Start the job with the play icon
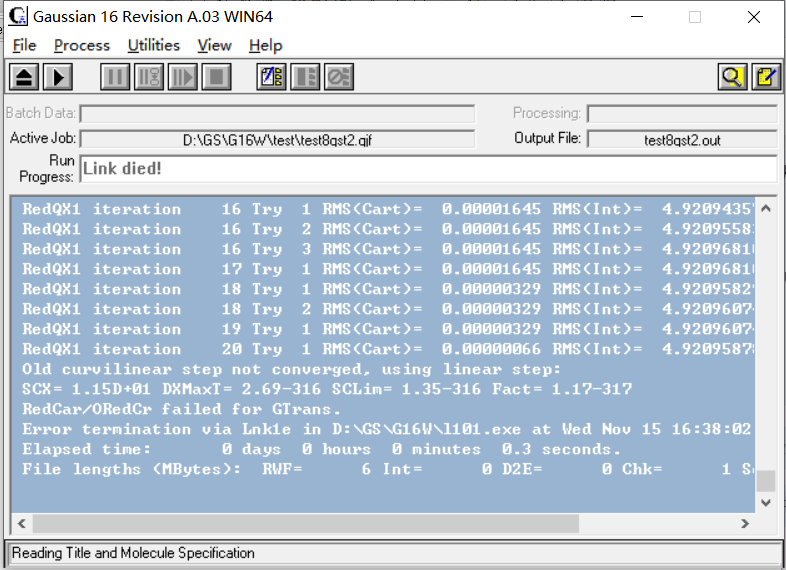This screenshot has height=570, width=786. [x=58, y=77]
